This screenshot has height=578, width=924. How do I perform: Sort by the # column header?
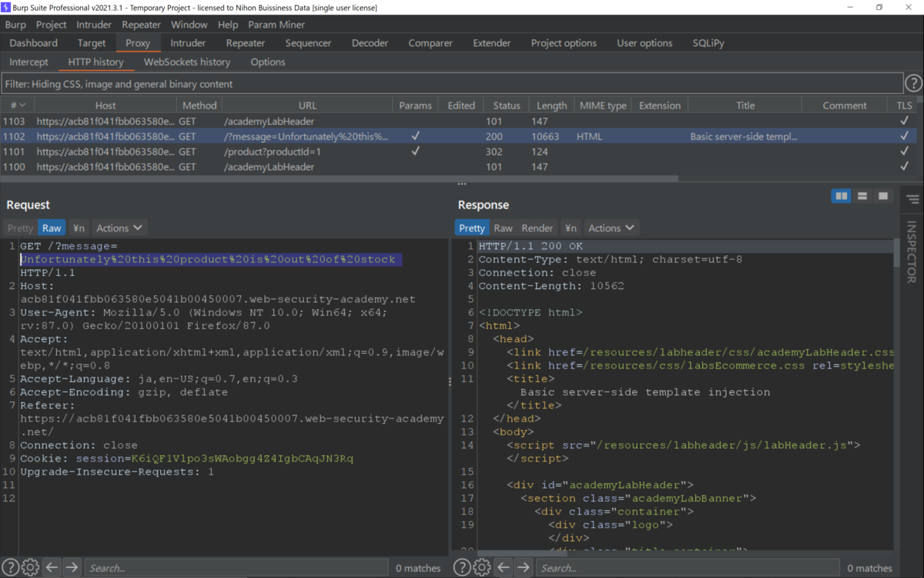17,105
